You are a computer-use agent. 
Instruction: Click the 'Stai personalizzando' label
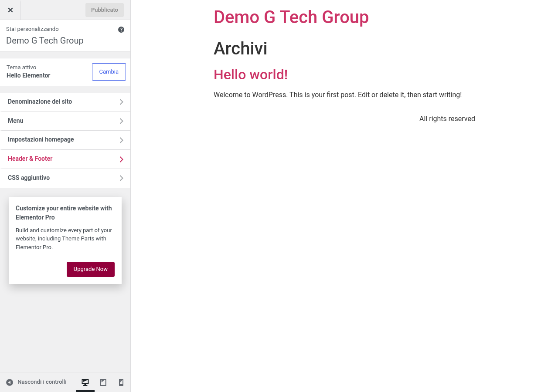pyautogui.click(x=32, y=29)
